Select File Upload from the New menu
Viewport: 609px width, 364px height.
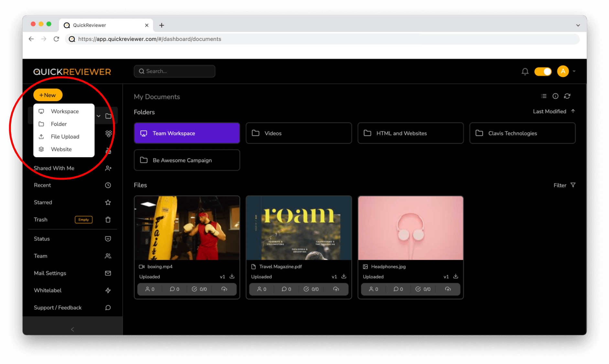coord(65,136)
